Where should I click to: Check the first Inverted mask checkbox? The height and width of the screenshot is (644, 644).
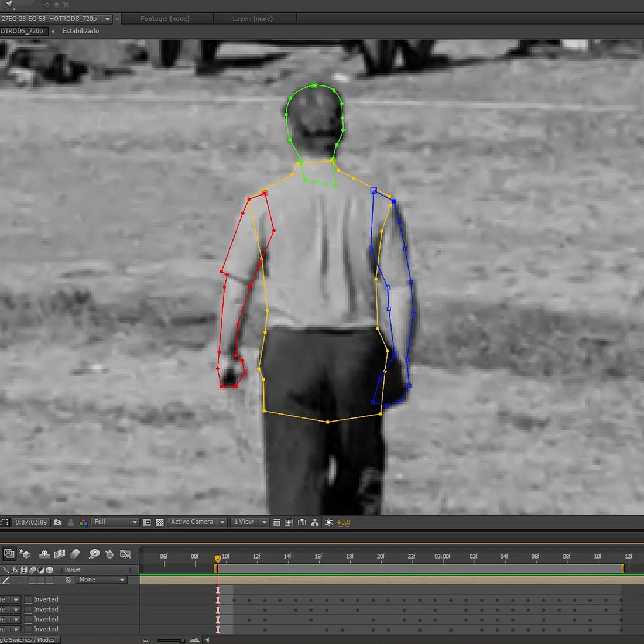(x=28, y=600)
